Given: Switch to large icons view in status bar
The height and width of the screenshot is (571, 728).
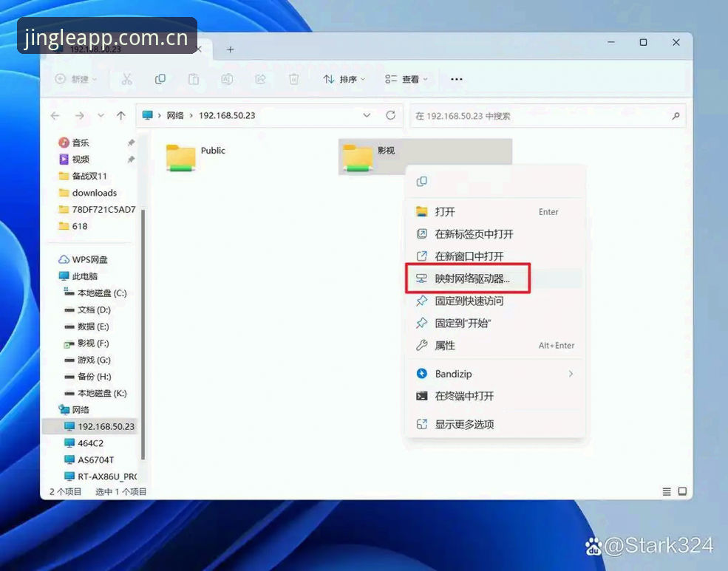Looking at the screenshot, I should (682, 491).
